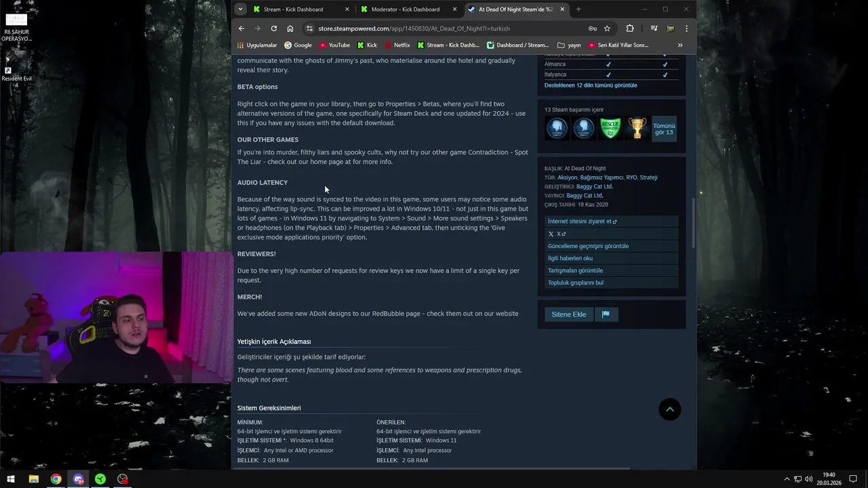Open the RYO genre link
868x488 pixels.
click(x=631, y=178)
